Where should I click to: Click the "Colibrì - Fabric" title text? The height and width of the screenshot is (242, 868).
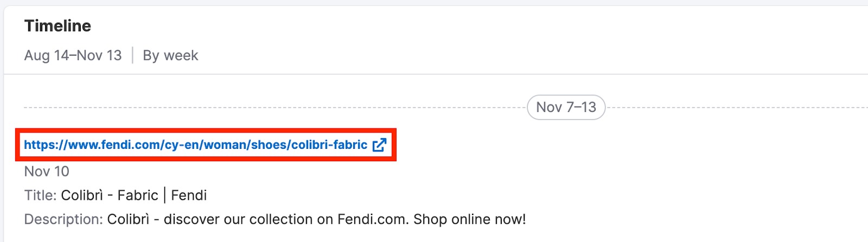(x=109, y=195)
